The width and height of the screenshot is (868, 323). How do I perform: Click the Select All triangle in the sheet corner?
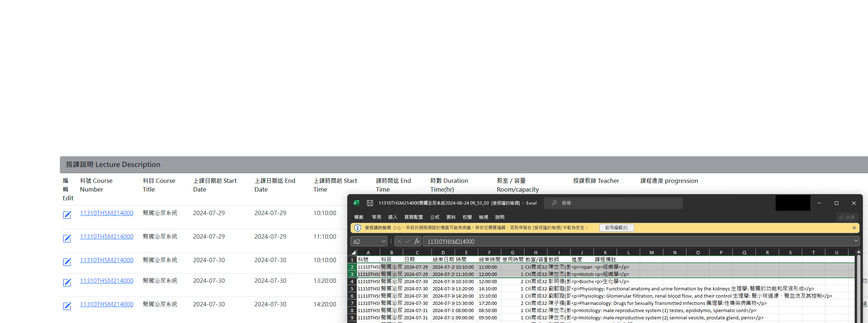(353, 252)
